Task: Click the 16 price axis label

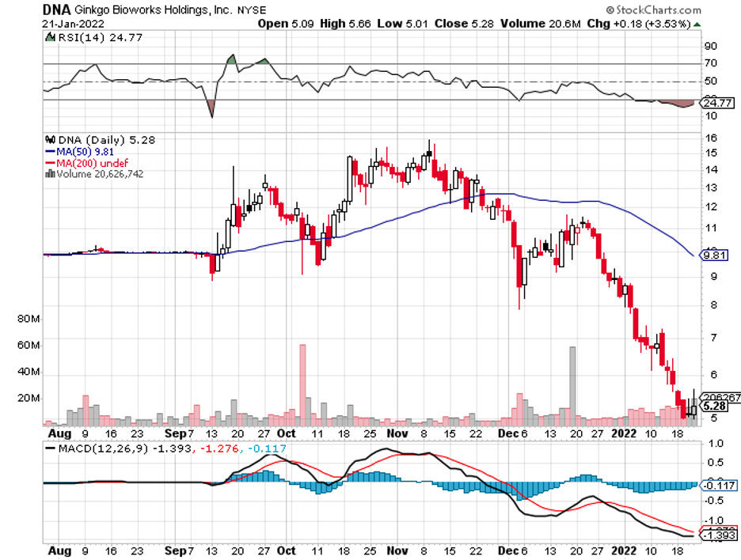Action: 711,138
